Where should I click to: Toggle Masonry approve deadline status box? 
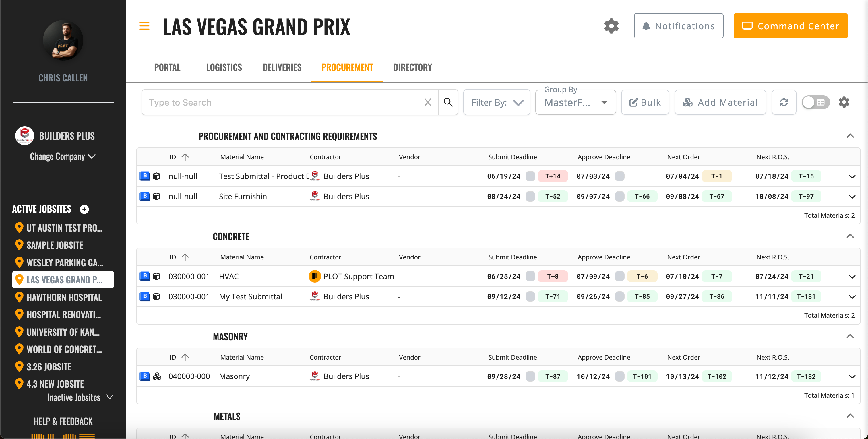click(x=619, y=376)
